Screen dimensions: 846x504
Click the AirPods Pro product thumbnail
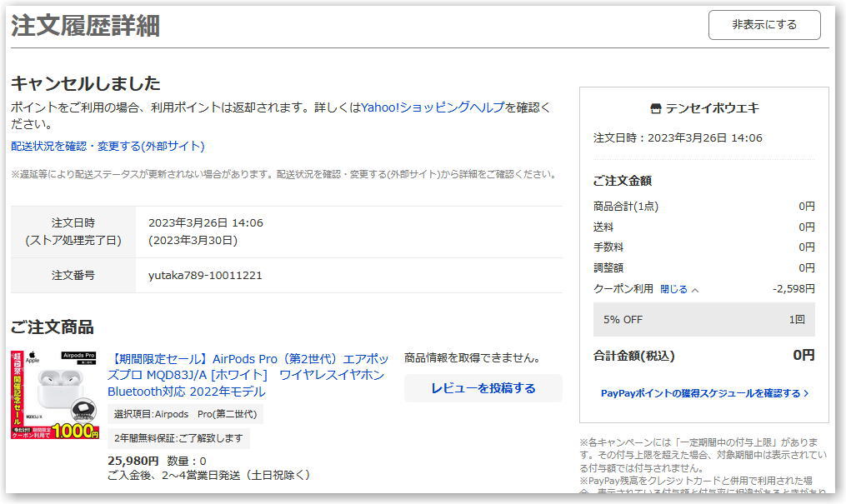click(x=55, y=395)
